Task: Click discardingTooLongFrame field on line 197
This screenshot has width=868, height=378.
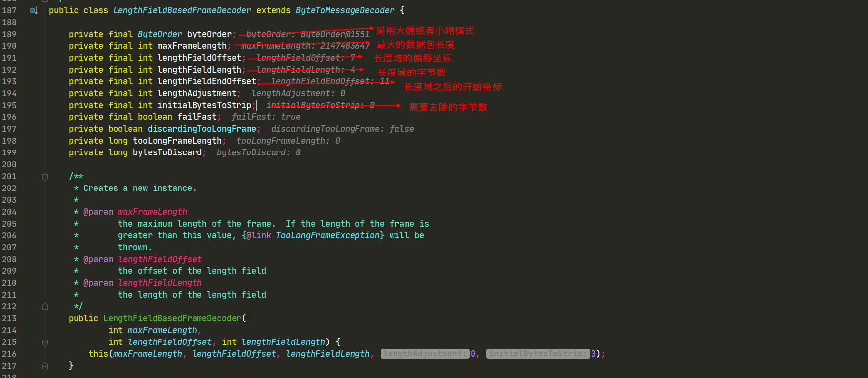Action: 202,129
